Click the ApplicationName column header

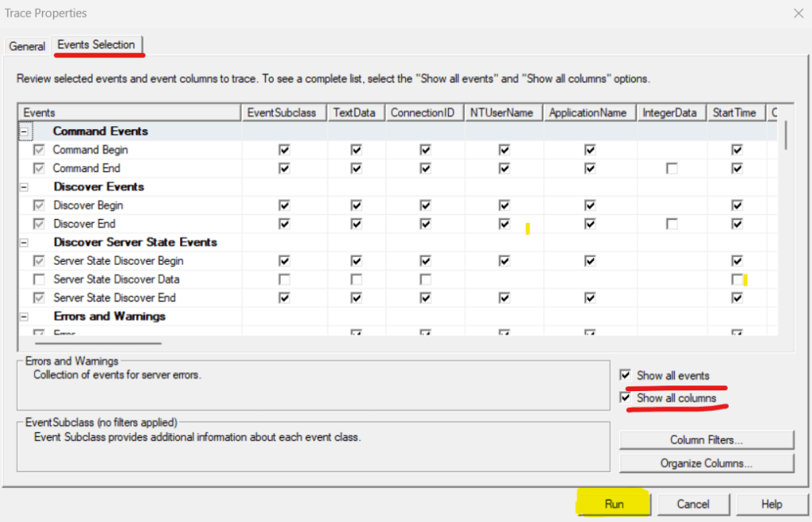pyautogui.click(x=589, y=113)
